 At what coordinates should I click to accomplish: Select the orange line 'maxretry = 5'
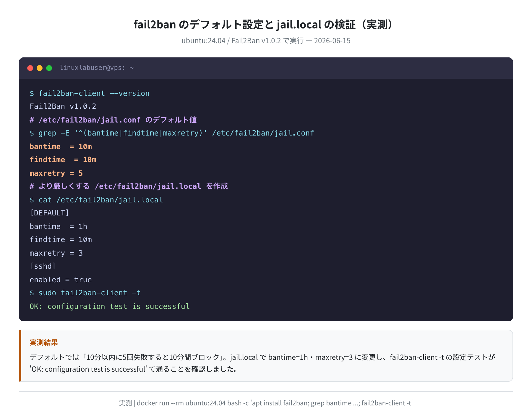[56, 173]
